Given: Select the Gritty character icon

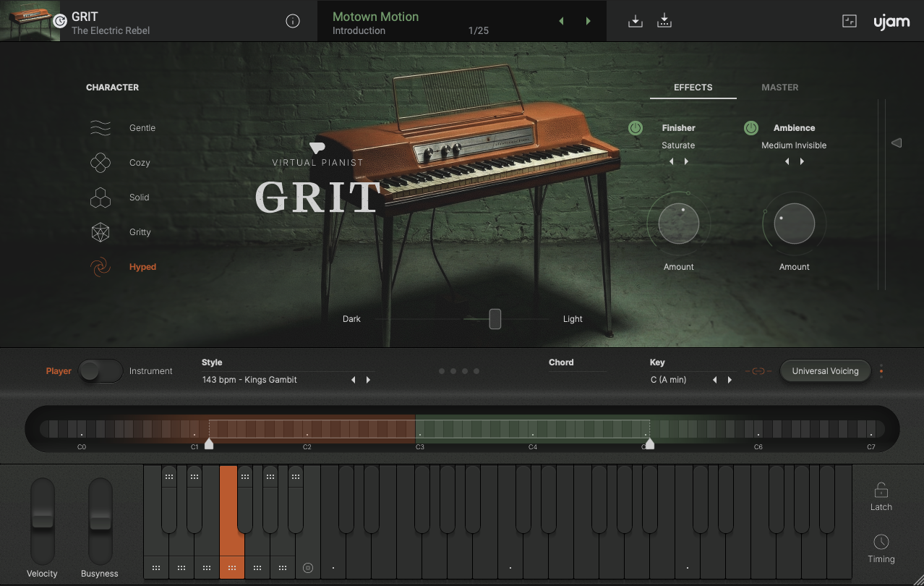Looking at the screenshot, I should [100, 232].
